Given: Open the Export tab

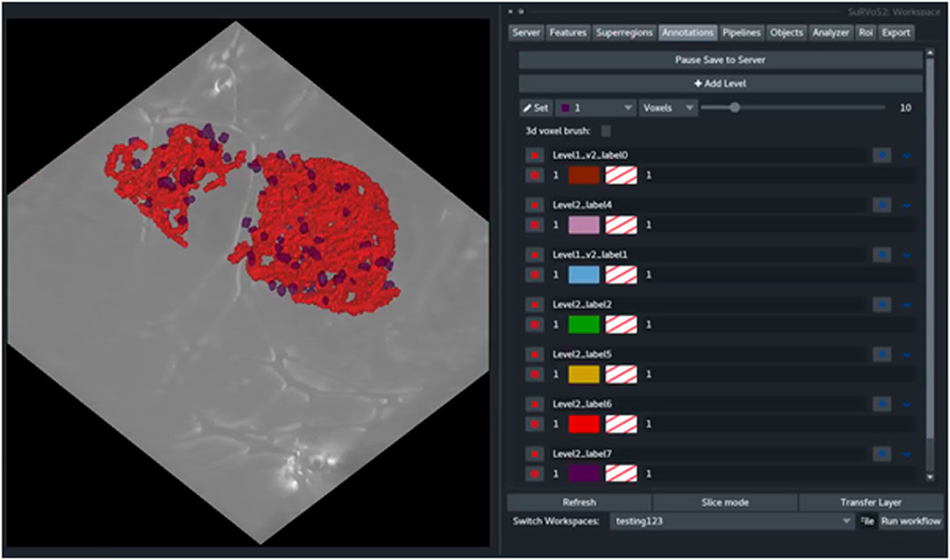Looking at the screenshot, I should (x=896, y=33).
